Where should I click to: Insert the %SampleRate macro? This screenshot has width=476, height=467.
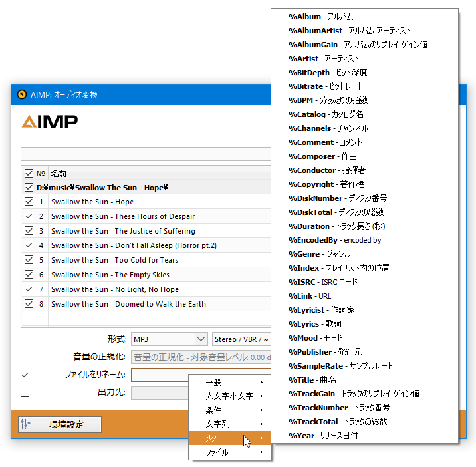[x=364, y=366]
